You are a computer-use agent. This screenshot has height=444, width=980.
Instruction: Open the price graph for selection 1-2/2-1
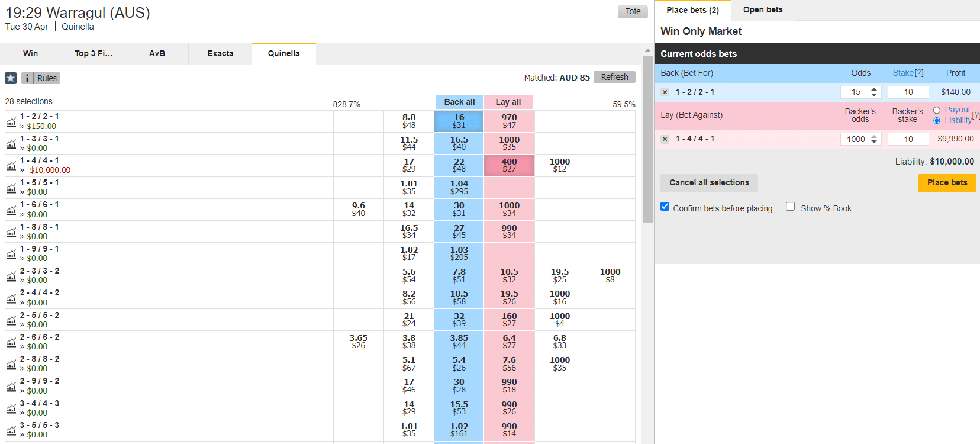(x=11, y=121)
